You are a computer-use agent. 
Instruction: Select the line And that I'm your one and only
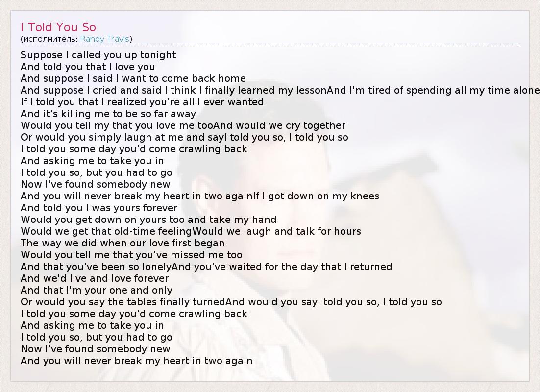[x=97, y=290]
